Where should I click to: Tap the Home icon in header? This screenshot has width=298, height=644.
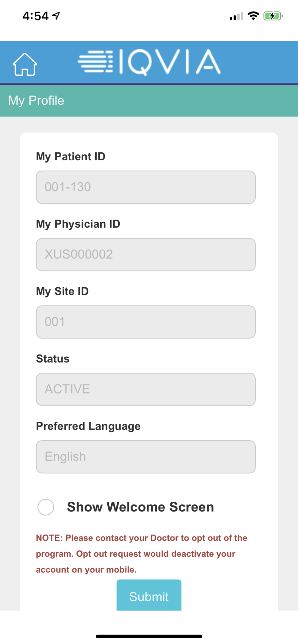point(25,64)
